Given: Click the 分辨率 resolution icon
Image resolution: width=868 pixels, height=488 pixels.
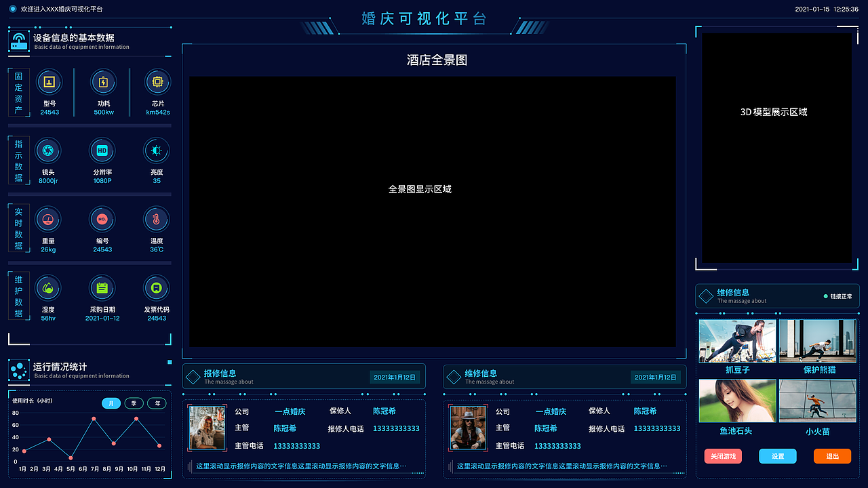Looking at the screenshot, I should coord(102,150).
